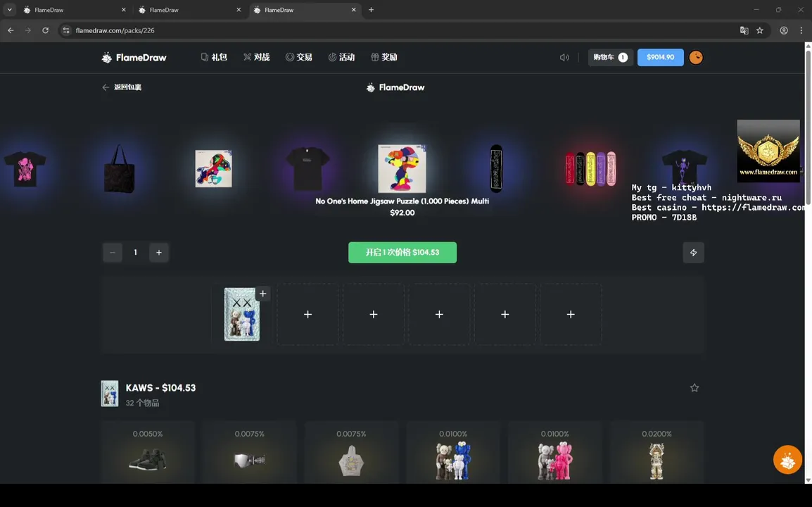The height and width of the screenshot is (507, 812).
Task: Add a pack in the second empty slot
Action: click(374, 314)
